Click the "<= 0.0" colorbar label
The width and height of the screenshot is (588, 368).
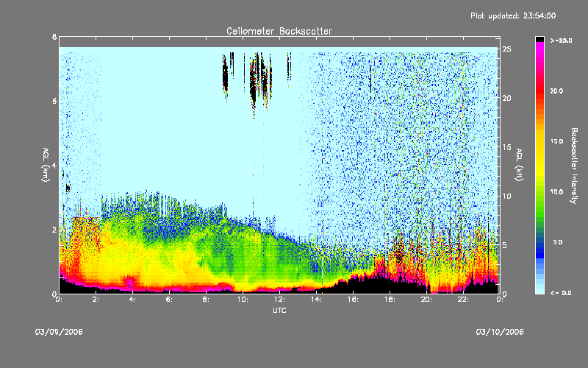click(561, 293)
